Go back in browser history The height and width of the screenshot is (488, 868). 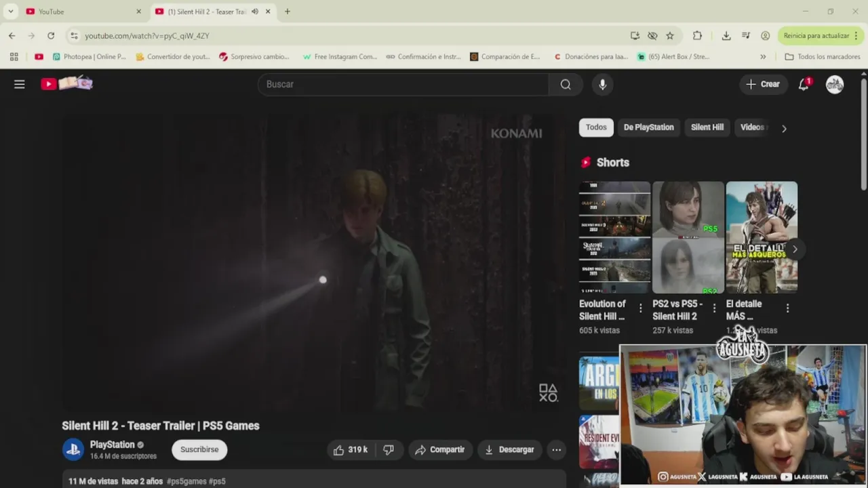coord(12,35)
